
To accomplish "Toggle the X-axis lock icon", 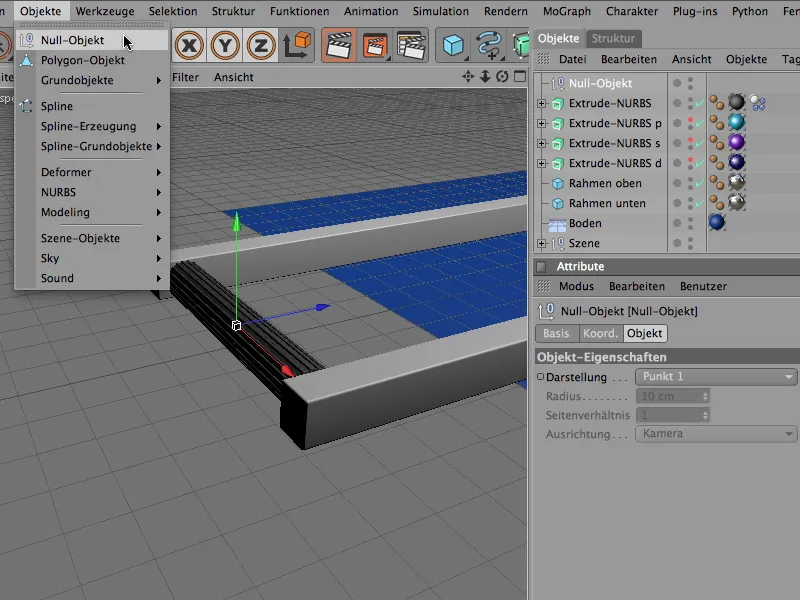I will (190, 45).
